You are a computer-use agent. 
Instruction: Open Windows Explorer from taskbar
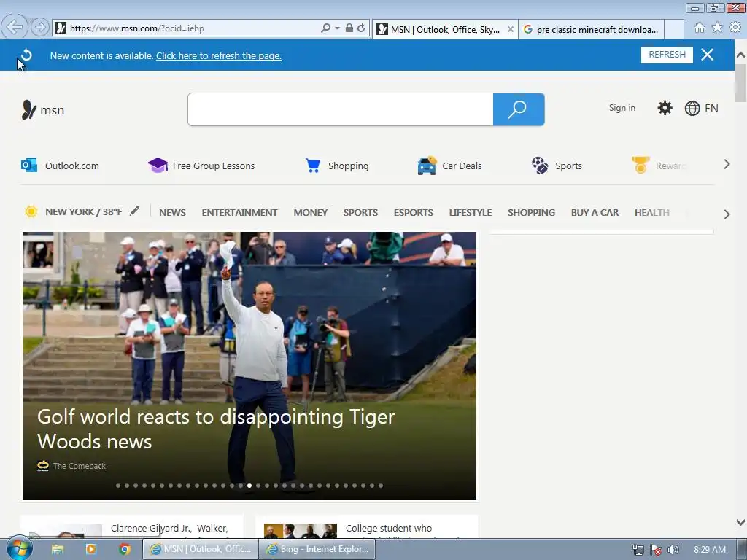(58, 550)
